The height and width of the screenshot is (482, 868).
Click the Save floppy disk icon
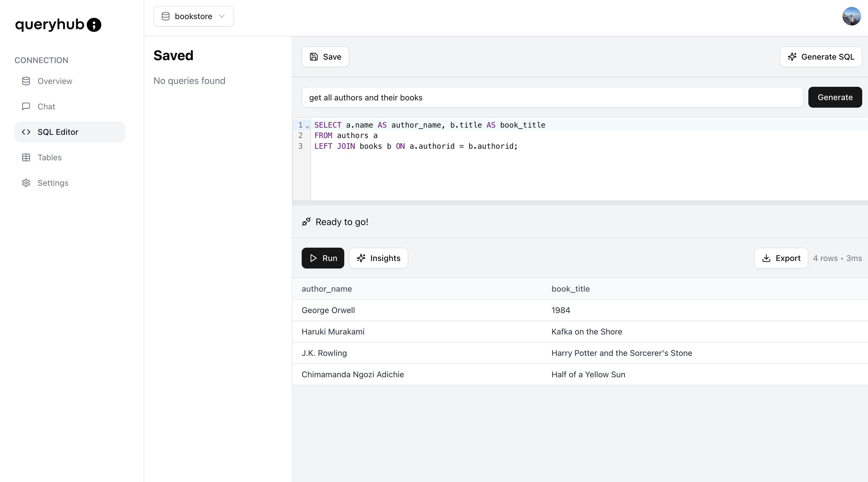tap(314, 57)
